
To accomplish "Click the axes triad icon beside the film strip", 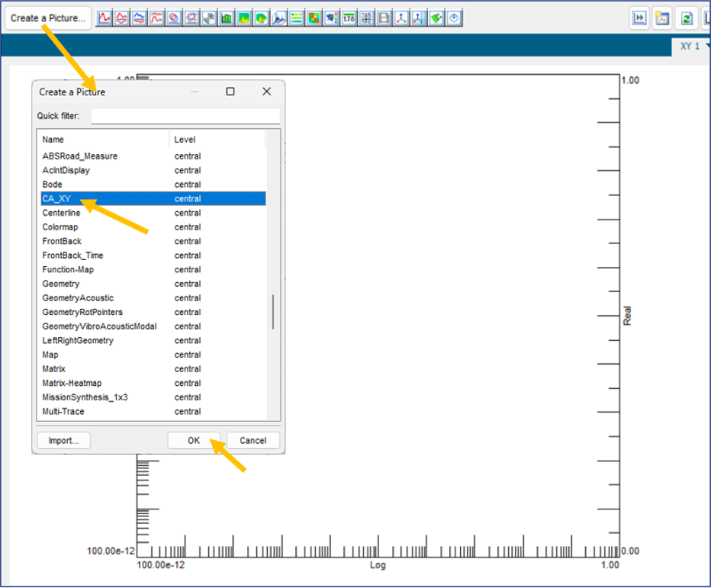I will (x=401, y=18).
